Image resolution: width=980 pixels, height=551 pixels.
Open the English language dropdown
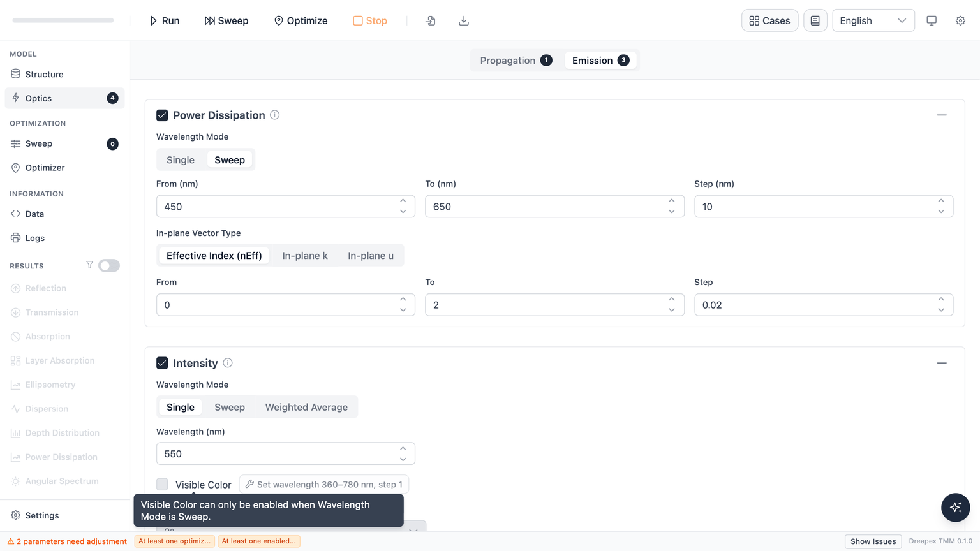(873, 20)
